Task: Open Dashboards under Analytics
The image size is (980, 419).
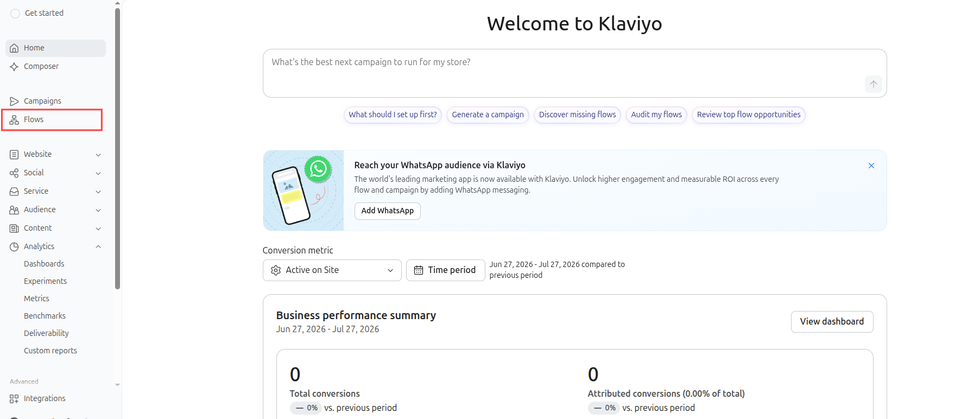Action: click(x=44, y=264)
